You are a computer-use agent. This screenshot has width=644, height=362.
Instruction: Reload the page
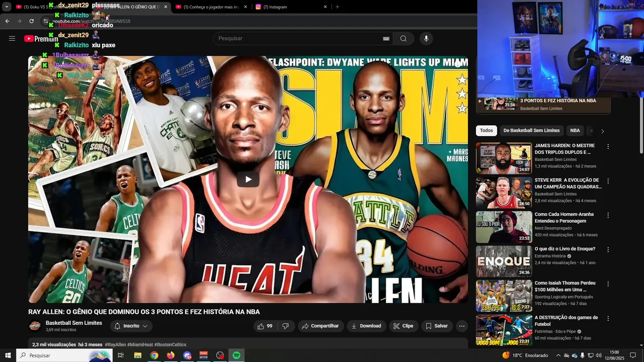(x=31, y=21)
